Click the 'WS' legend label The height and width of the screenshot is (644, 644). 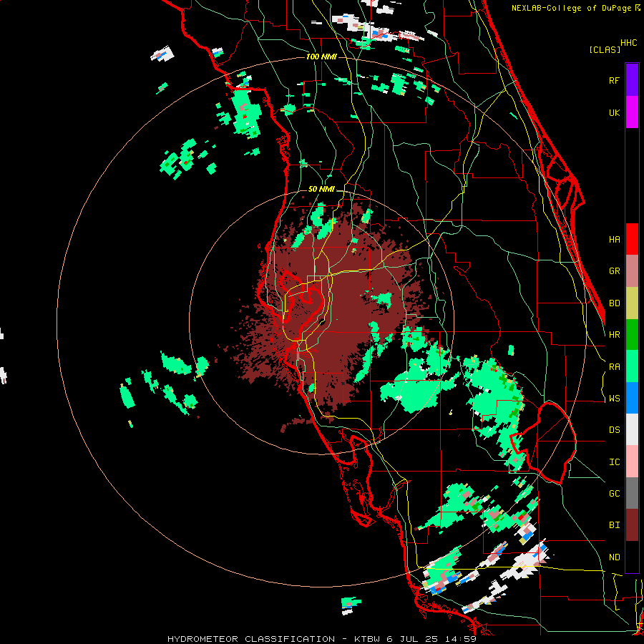point(615,399)
